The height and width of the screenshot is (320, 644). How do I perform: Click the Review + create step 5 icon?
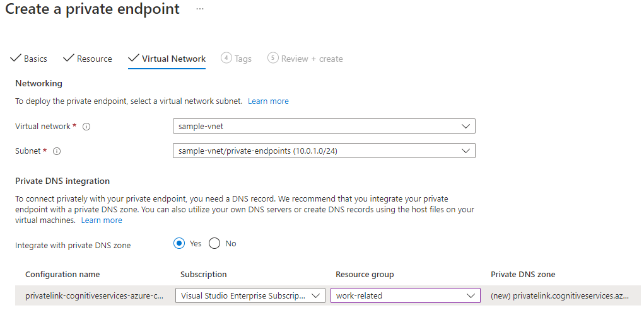[x=273, y=58]
